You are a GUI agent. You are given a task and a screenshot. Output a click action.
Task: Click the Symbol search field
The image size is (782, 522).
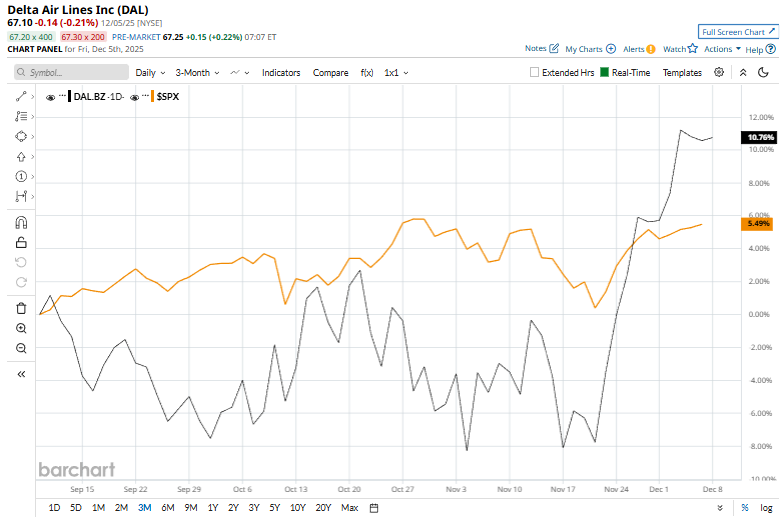click(x=71, y=72)
